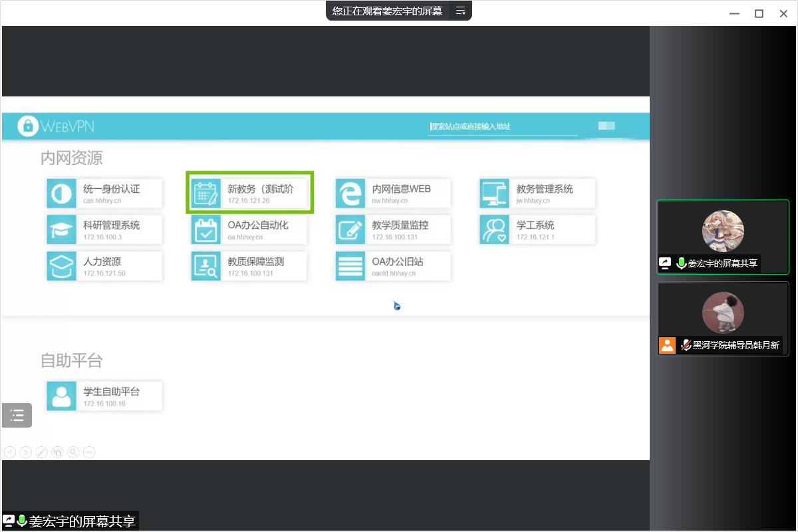Open 教务管理系统 monitor icon
Viewport: 798px width, 532px height.
tap(494, 194)
